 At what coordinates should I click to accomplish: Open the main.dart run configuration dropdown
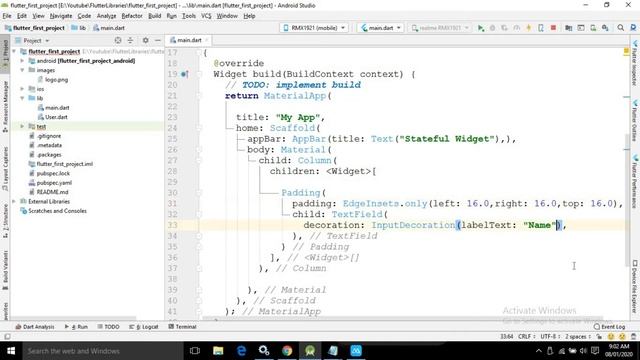coord(381,28)
